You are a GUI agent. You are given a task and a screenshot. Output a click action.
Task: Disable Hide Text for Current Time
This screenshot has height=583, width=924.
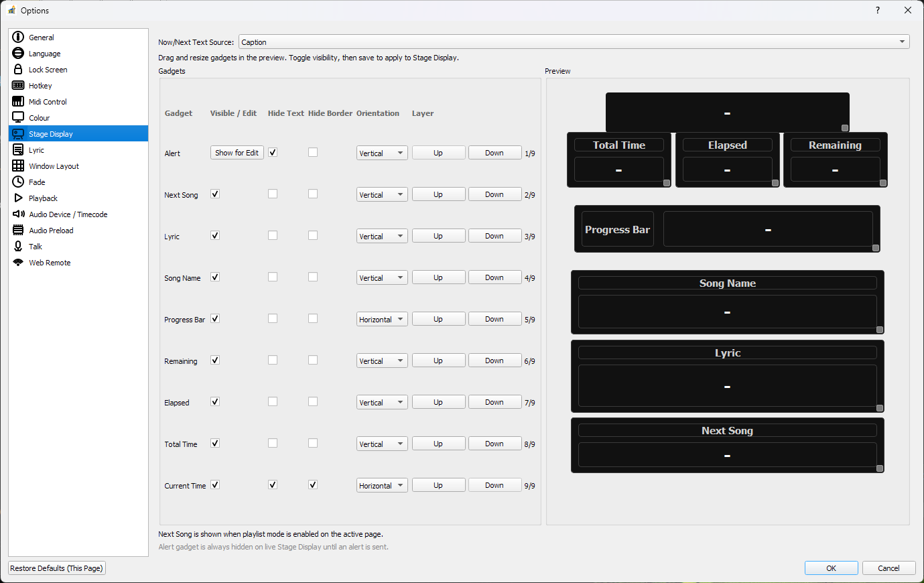click(272, 484)
